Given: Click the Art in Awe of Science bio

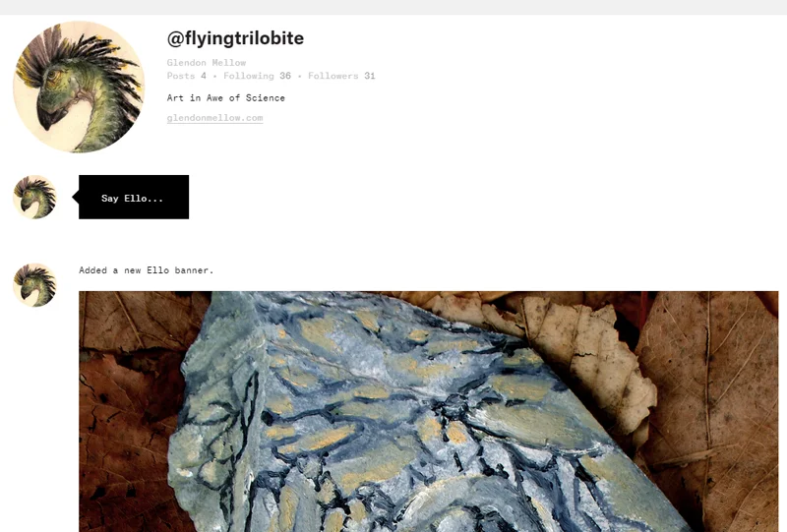Looking at the screenshot, I should click(x=226, y=98).
